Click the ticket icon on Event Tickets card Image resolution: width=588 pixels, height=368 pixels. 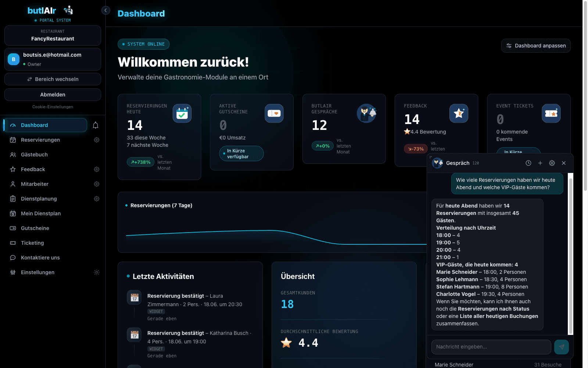(x=551, y=113)
